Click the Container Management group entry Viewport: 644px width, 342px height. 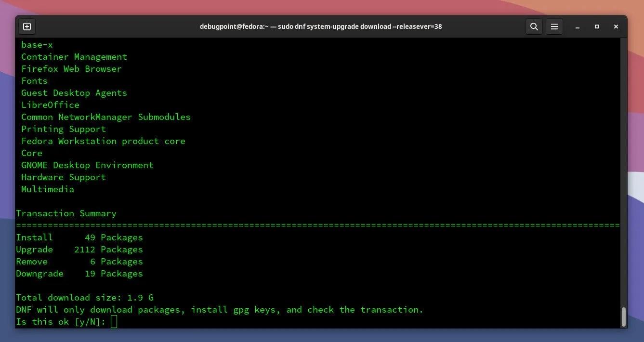[x=74, y=56]
